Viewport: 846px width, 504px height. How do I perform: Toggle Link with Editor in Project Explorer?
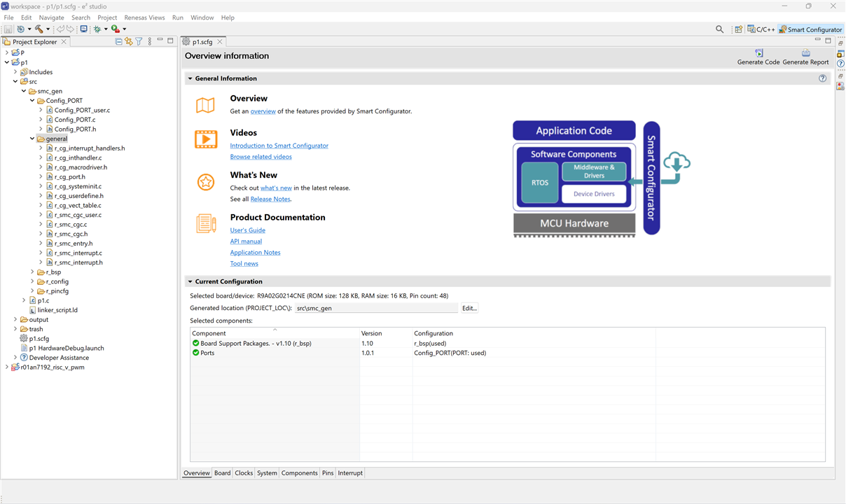click(129, 42)
